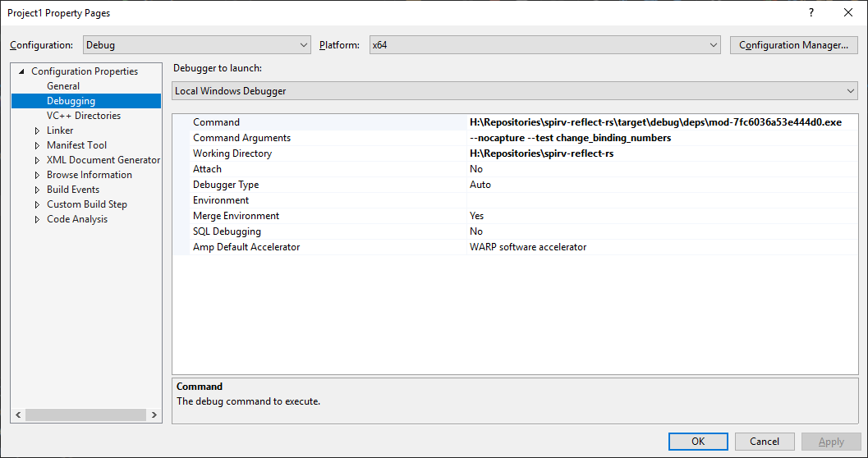Screen dimensions: 868x458
Task: Click the Cancel button
Action: tap(765, 442)
